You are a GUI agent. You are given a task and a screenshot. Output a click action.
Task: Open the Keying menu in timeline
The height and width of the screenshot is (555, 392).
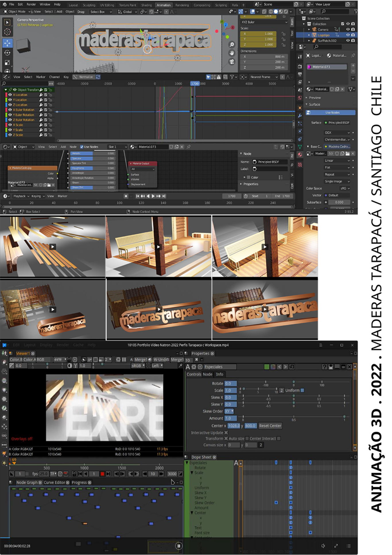tap(38, 196)
